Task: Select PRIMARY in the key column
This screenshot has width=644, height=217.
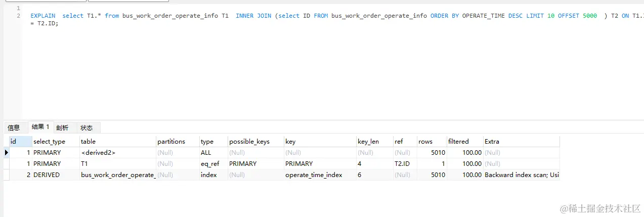Action: point(320,163)
